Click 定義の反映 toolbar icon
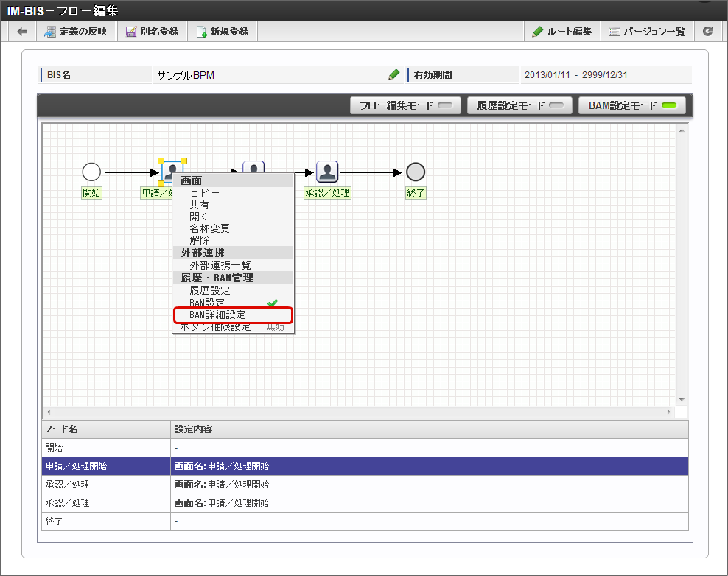Screen dimensions: 728x576 pyautogui.click(x=49, y=32)
